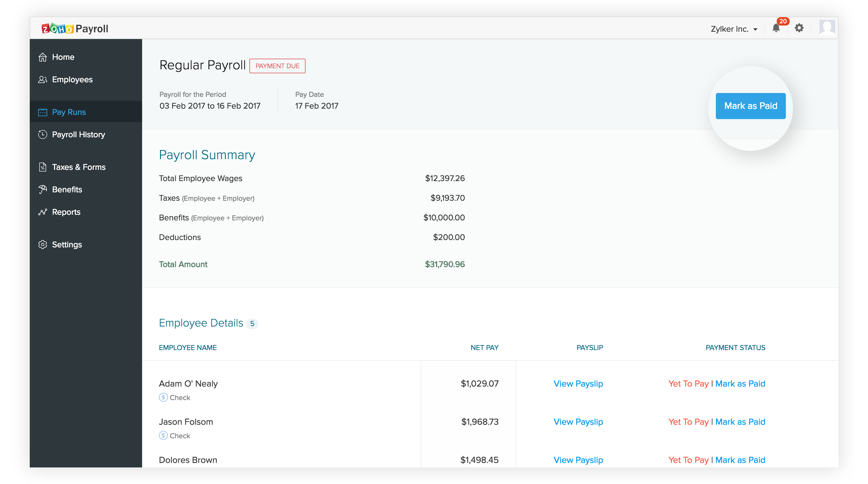
Task: Open the Pay Runs menu item
Action: tap(69, 112)
